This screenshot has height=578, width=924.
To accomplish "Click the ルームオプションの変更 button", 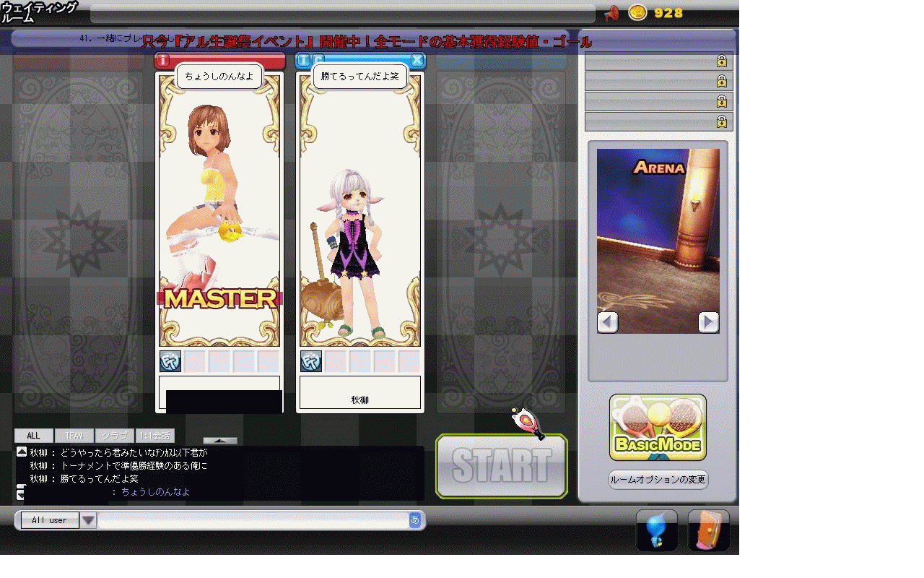I will tap(658, 480).
